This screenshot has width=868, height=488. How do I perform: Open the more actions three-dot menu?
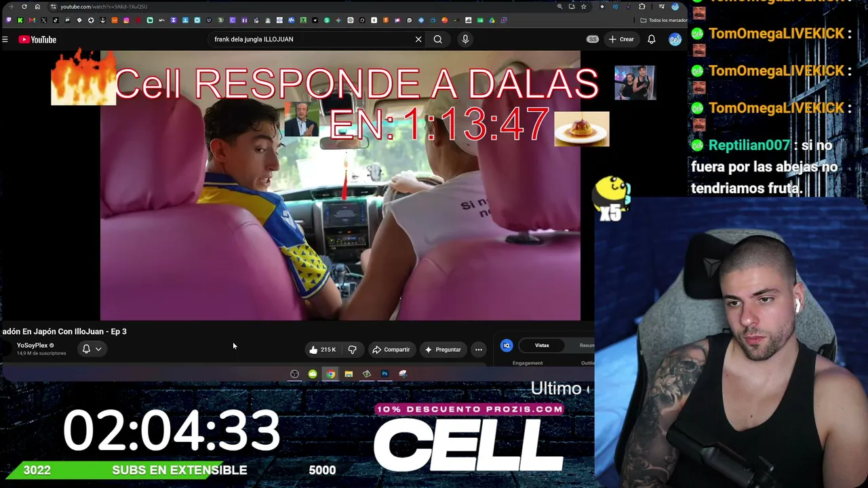(x=479, y=350)
